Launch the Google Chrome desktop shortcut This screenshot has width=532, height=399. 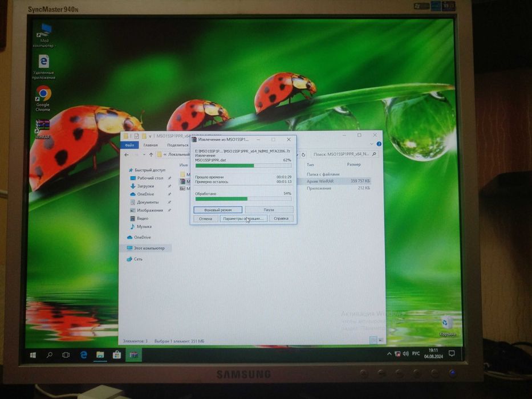pos(43,99)
